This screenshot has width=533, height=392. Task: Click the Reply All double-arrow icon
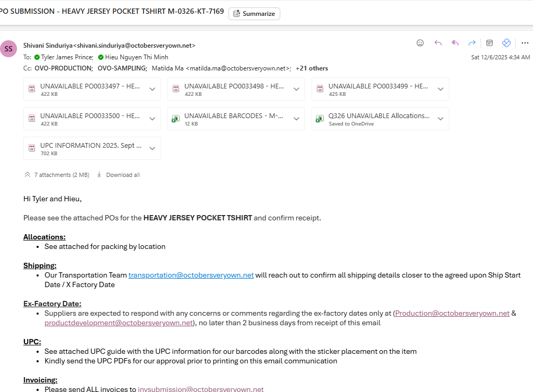[455, 43]
